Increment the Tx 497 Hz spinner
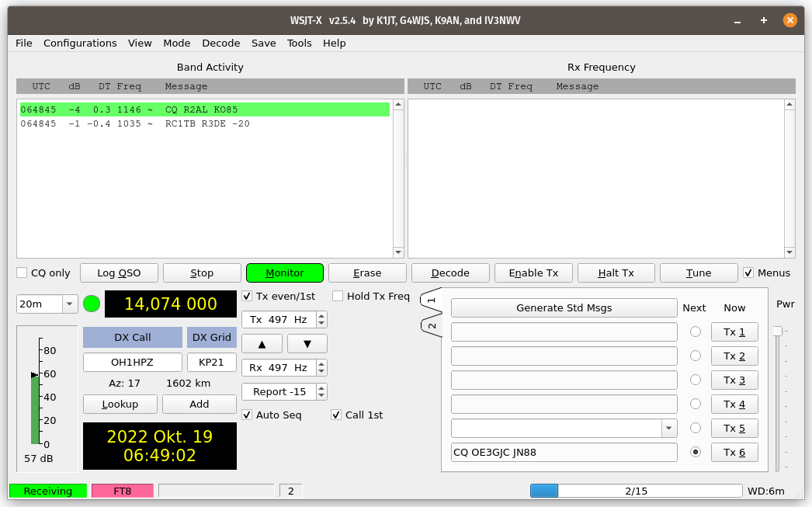 click(321, 316)
